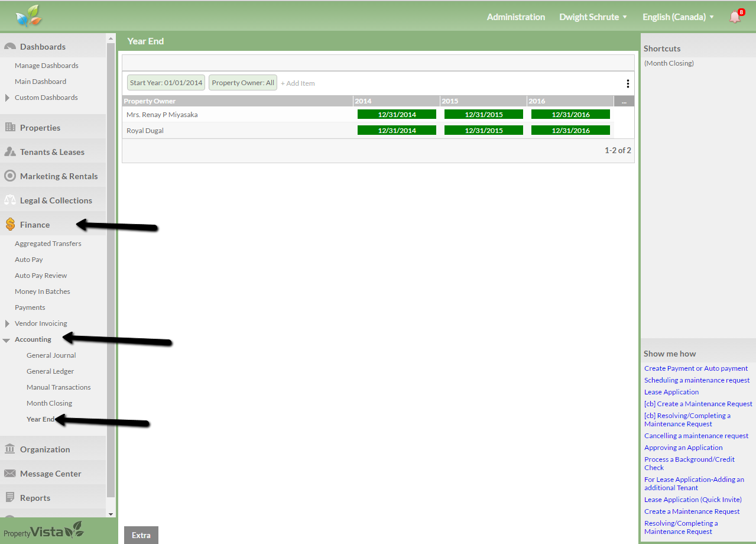Expand the Custom Dashboards tree item
The width and height of the screenshot is (756, 544).
coord(7,98)
